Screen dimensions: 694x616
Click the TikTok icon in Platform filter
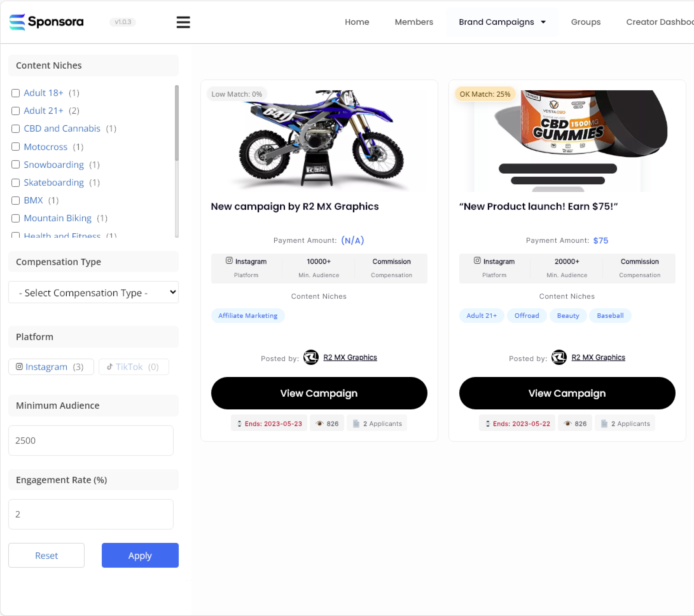tap(110, 366)
